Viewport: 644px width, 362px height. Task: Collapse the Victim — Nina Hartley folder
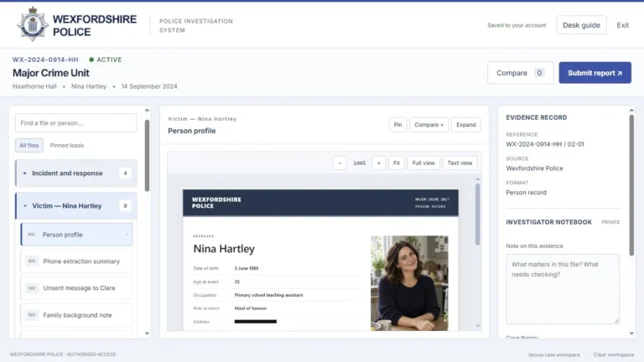76,205
